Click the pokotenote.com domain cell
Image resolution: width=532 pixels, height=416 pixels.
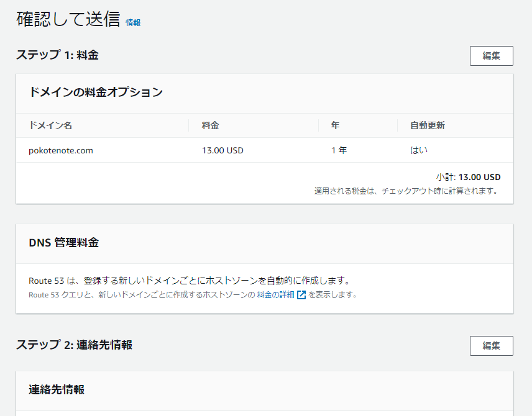[61, 150]
